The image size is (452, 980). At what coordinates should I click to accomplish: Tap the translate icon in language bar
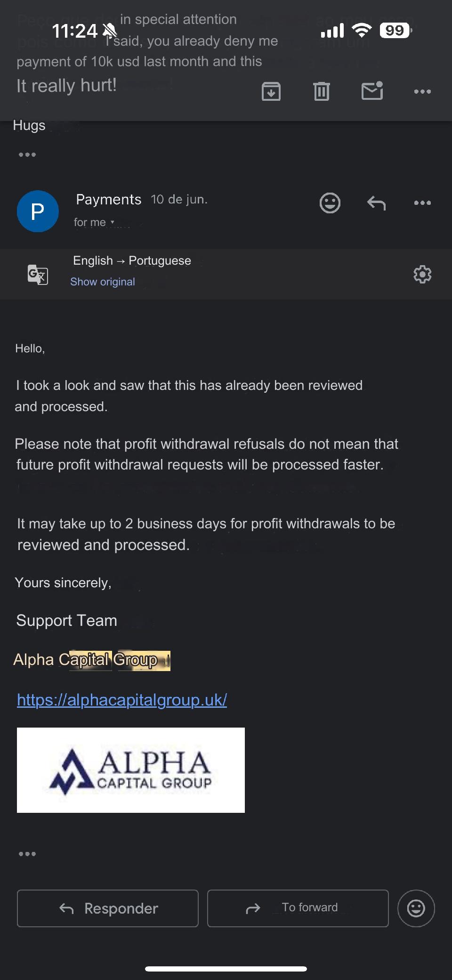[38, 274]
